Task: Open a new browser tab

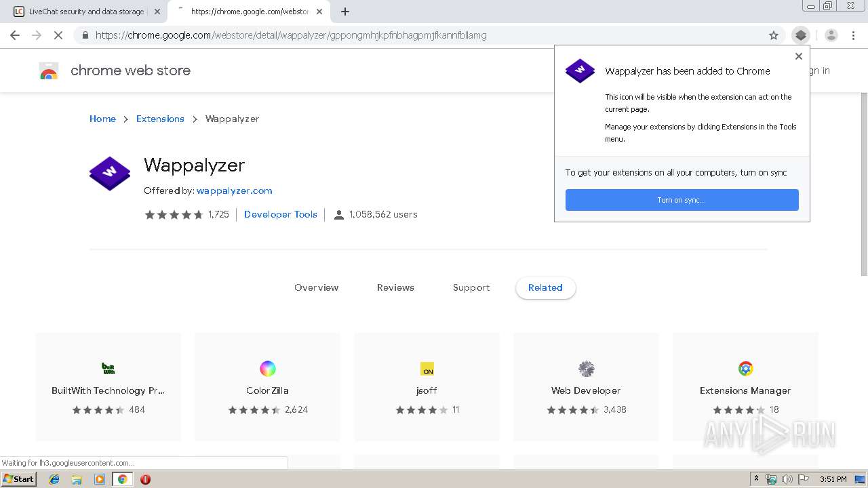Action: point(345,12)
